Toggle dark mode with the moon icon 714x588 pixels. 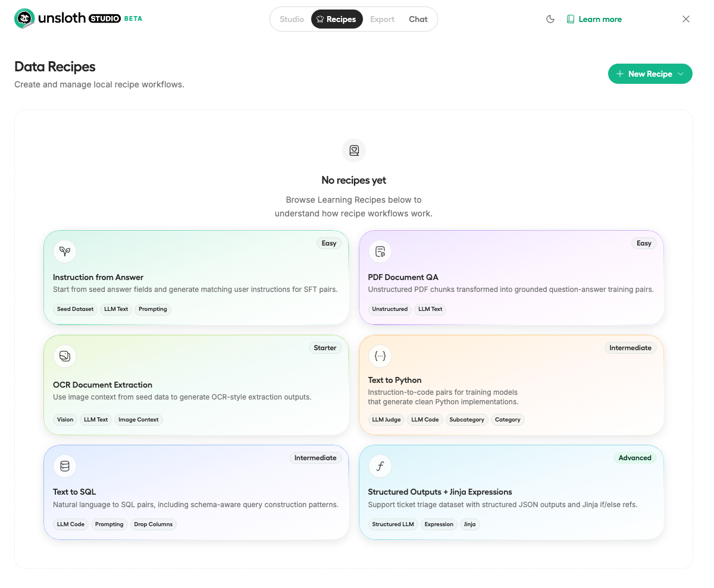pyautogui.click(x=550, y=19)
